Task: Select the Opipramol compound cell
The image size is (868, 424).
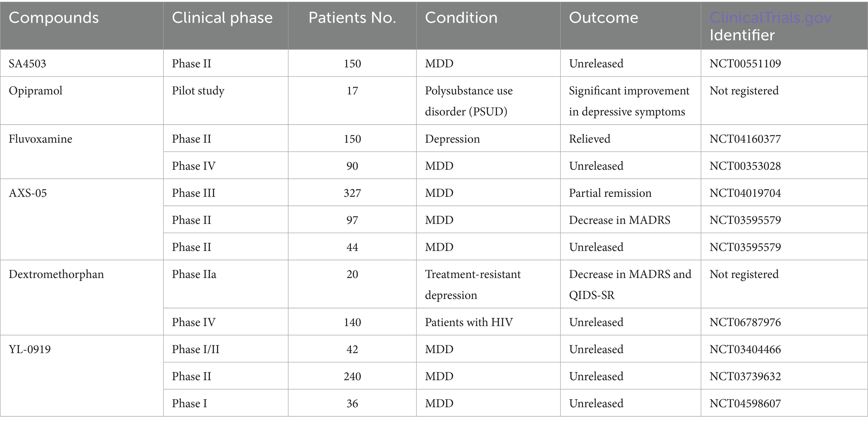Action: click(x=35, y=91)
